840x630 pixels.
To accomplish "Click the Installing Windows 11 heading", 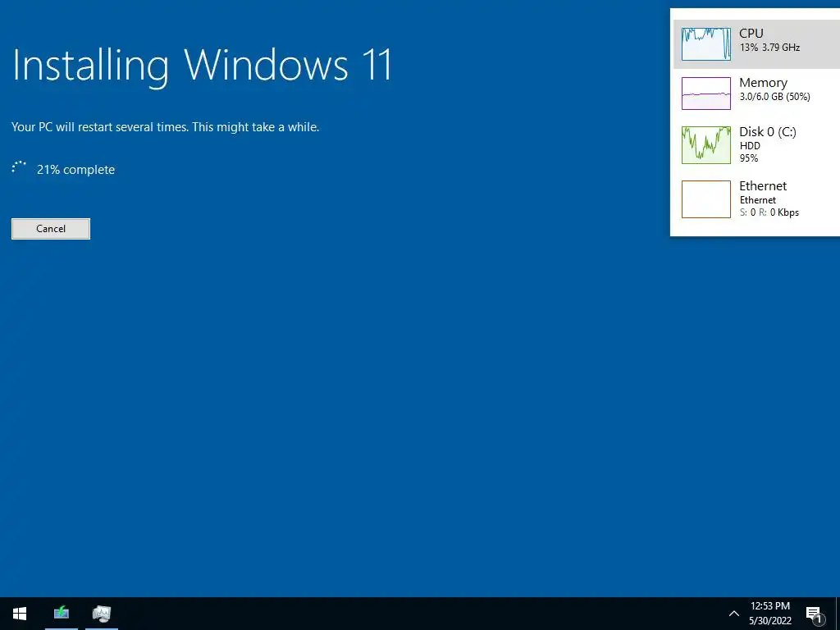I will pyautogui.click(x=202, y=66).
